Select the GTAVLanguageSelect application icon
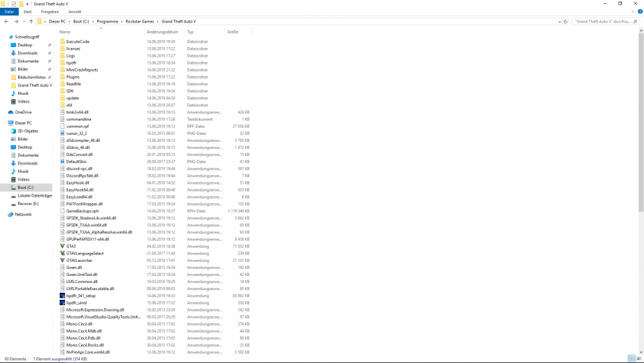Image resolution: width=644 pixels, height=363 pixels. tap(62, 253)
